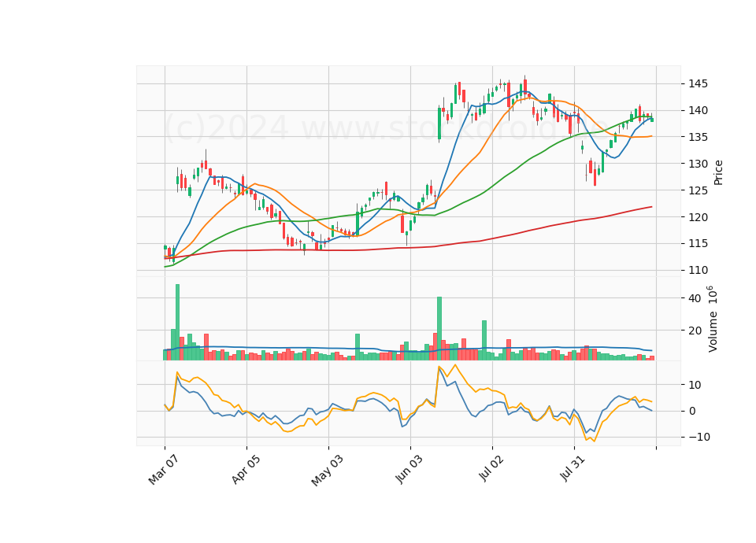
Task: Click the 120 price tick label
Action: click(x=698, y=217)
